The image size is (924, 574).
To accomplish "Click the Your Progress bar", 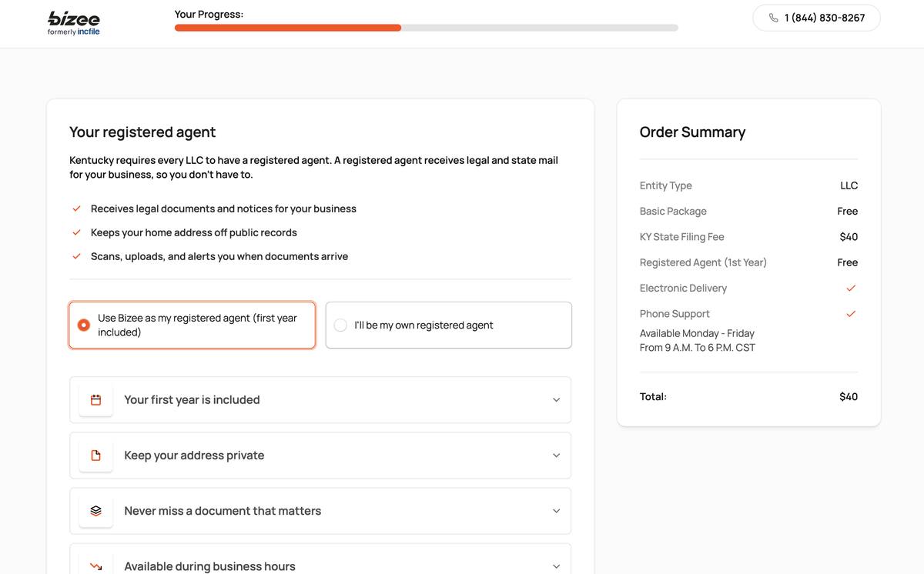I will point(426,28).
